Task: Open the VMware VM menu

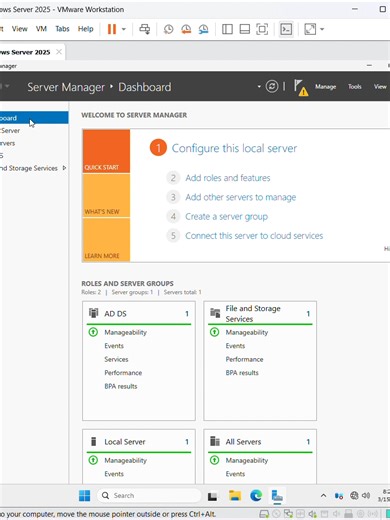Action: (x=41, y=29)
